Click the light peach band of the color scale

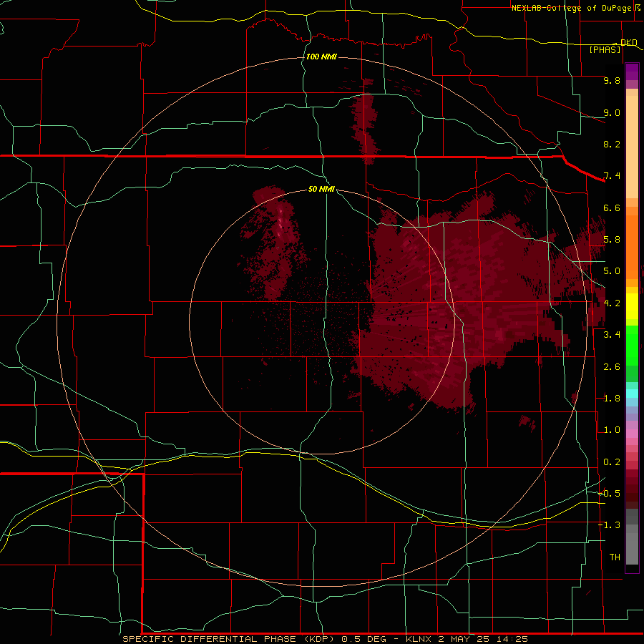[x=632, y=146]
